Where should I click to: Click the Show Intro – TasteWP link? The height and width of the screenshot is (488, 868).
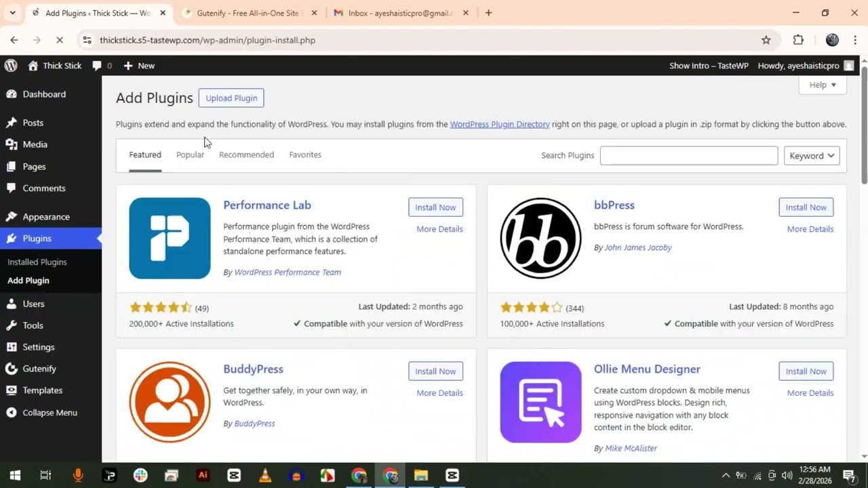click(x=709, y=66)
